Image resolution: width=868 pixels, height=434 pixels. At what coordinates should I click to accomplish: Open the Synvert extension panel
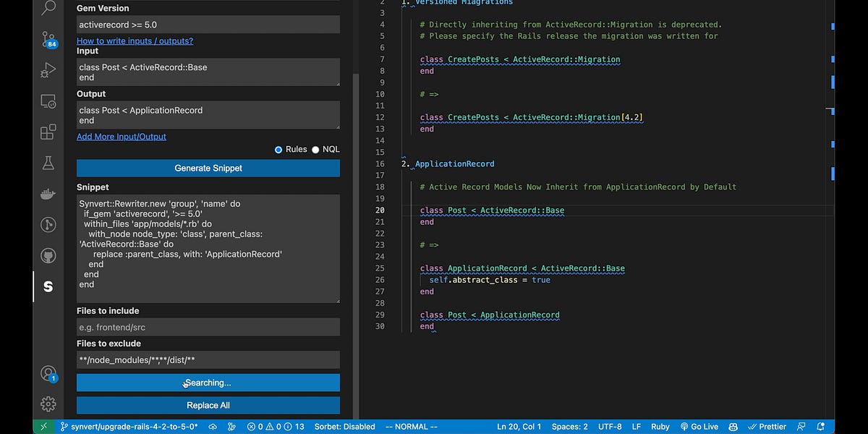pos(48,286)
